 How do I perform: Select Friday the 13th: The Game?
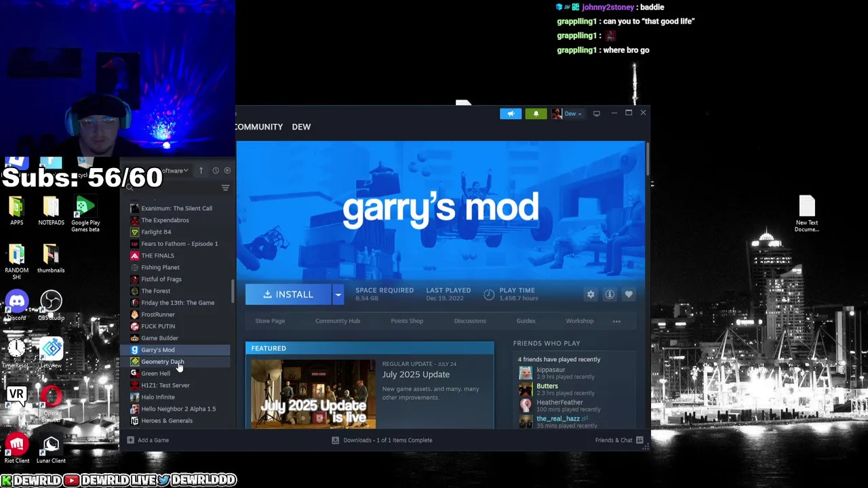point(175,303)
